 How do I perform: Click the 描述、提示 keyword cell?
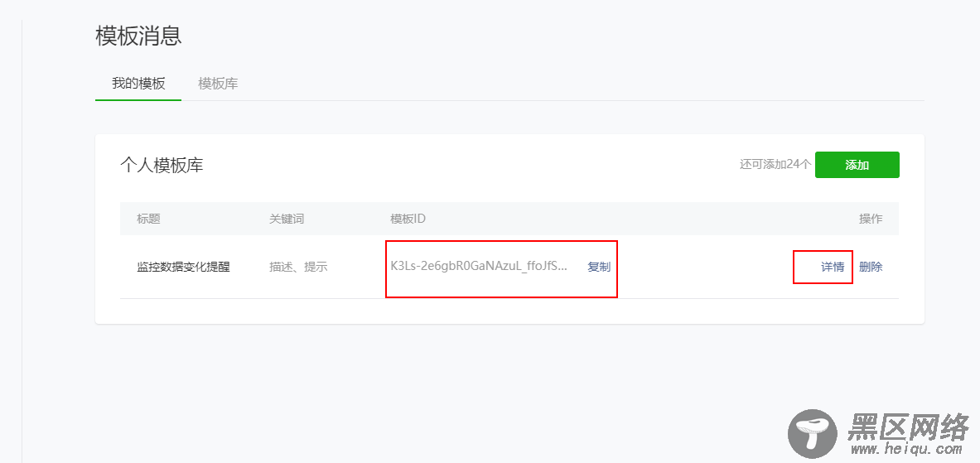pyautogui.click(x=299, y=268)
